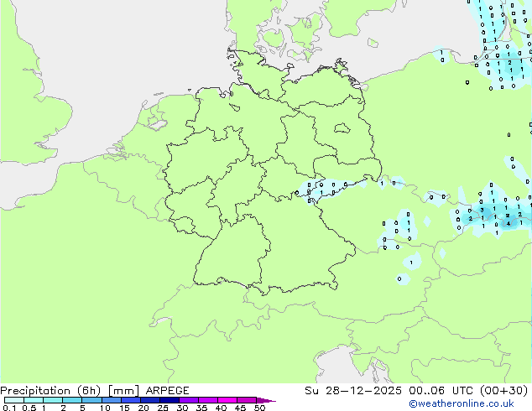The width and height of the screenshot is (532, 411).
Task: Click the '4' precipitation value on the map
Action: tap(509, 224)
